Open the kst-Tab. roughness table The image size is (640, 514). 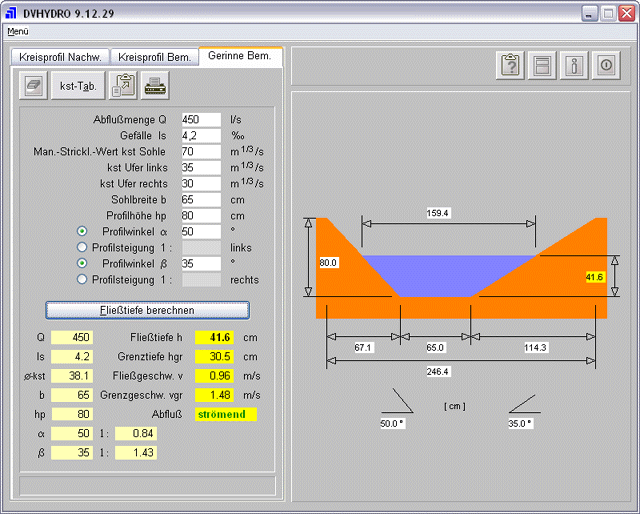tap(78, 85)
